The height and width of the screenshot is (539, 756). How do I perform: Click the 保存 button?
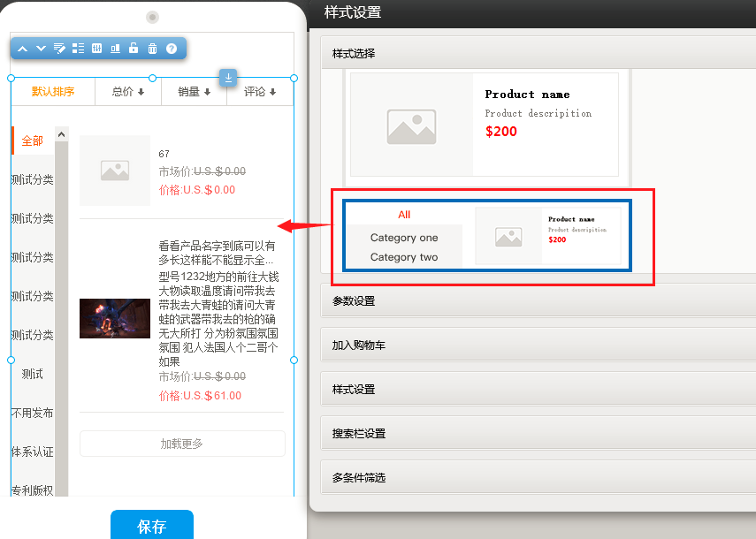pyautogui.click(x=151, y=527)
